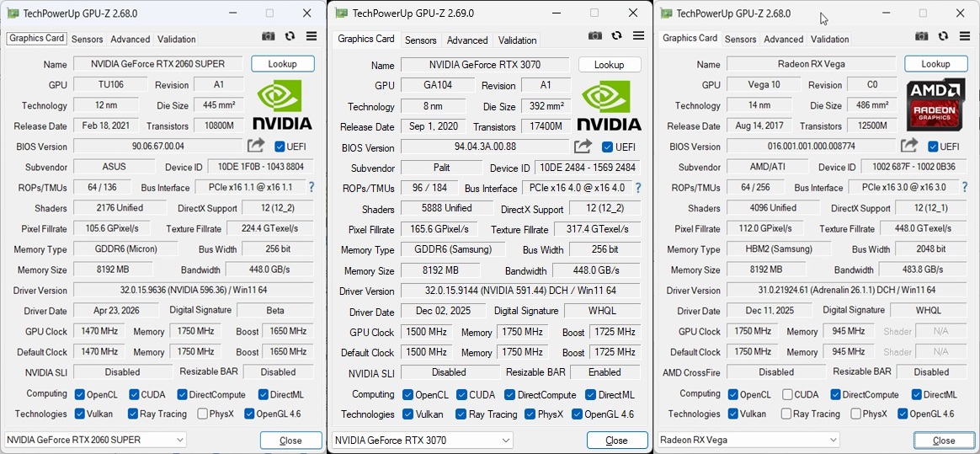Click the GPU-Z title bar icon of the Radeon RX Vega window
The image size is (980, 454).
click(666, 13)
